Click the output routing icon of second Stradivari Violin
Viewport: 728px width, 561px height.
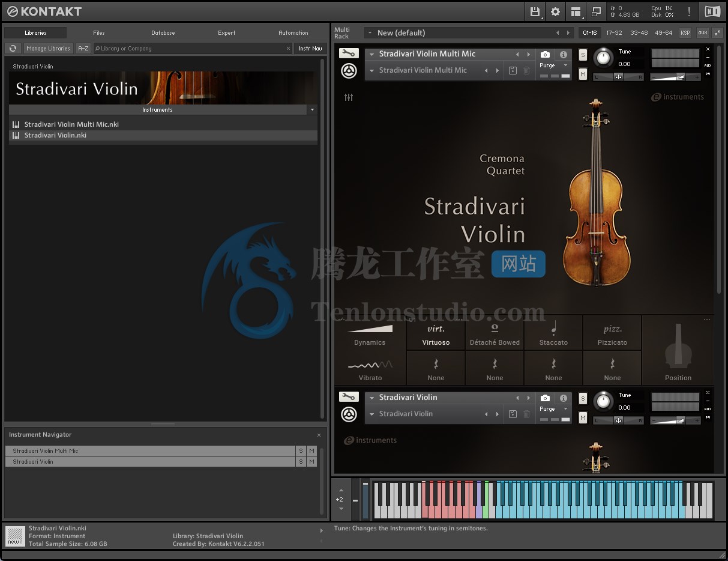click(349, 414)
